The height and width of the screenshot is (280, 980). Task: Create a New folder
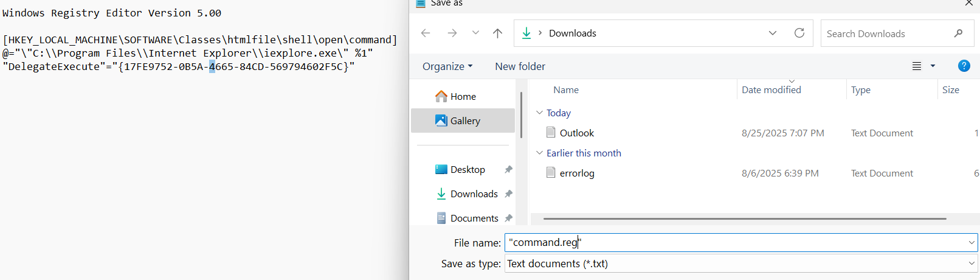coord(520,66)
